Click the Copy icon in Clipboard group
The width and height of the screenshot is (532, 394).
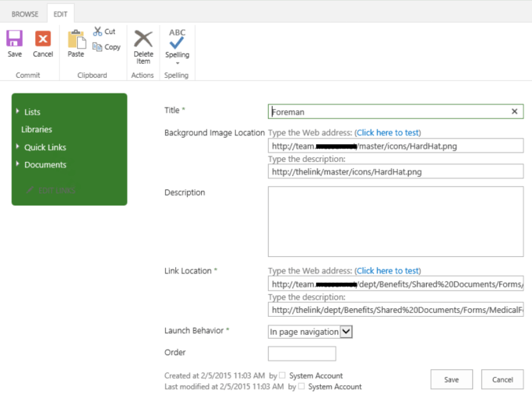pos(97,47)
